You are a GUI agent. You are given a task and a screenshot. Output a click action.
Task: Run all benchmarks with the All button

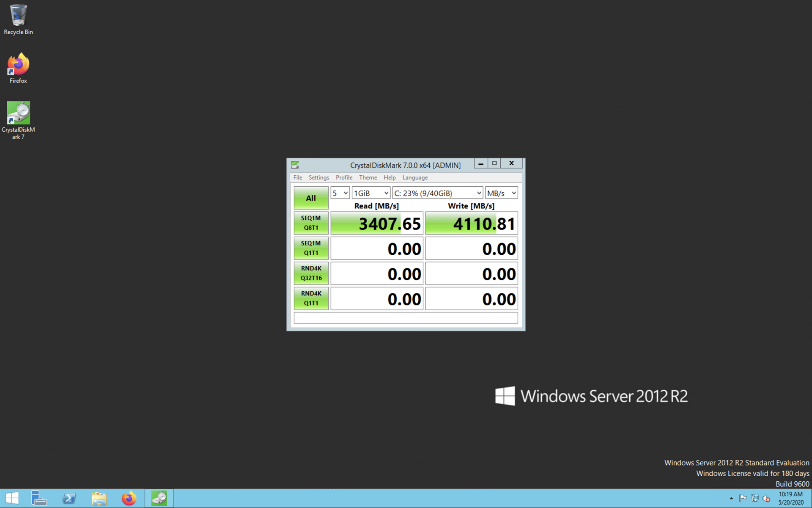pos(311,198)
